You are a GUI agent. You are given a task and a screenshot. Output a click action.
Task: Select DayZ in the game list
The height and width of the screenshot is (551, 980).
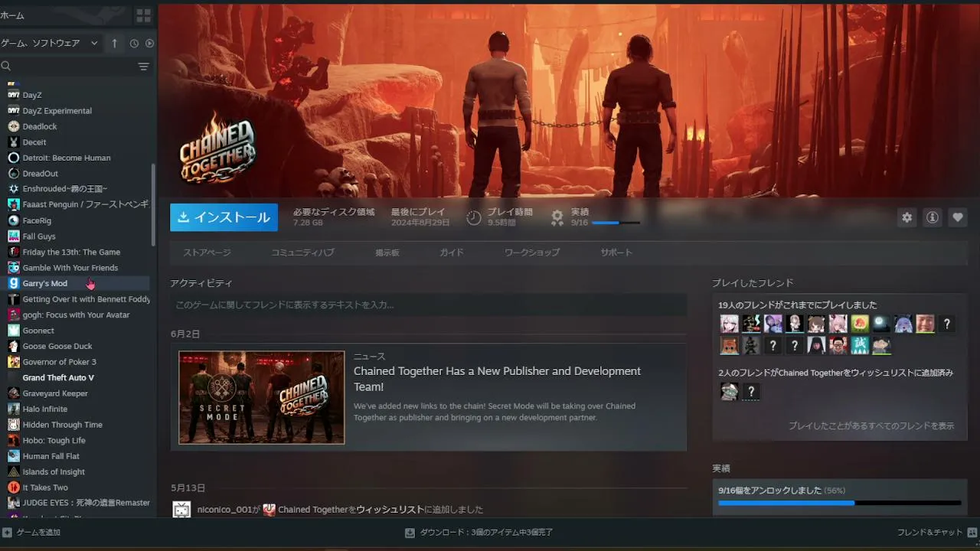pos(32,95)
